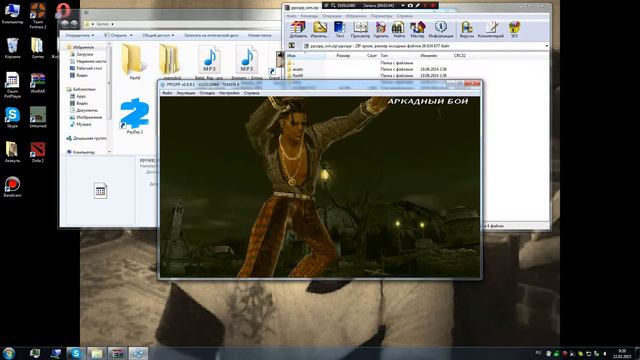Select the parent ".." folder in WinRAR
This screenshot has height=360, width=640.
291,63
